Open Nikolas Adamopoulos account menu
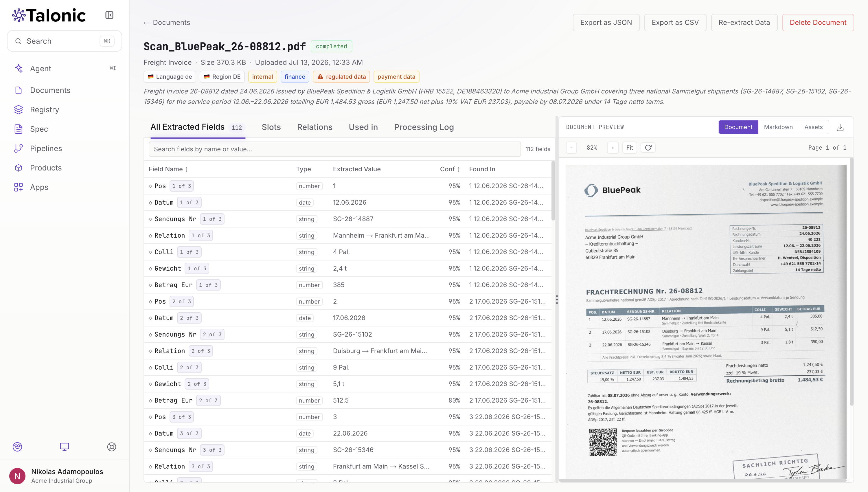 click(65, 476)
